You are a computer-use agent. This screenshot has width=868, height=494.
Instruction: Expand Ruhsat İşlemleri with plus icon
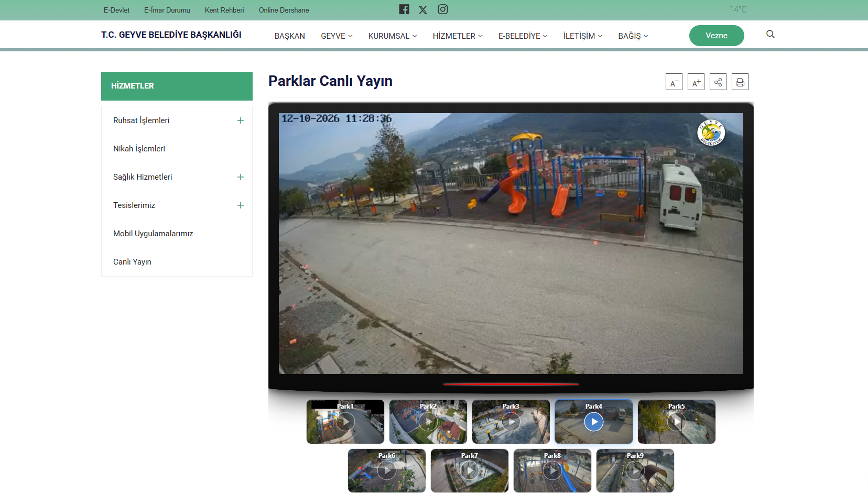(x=241, y=120)
